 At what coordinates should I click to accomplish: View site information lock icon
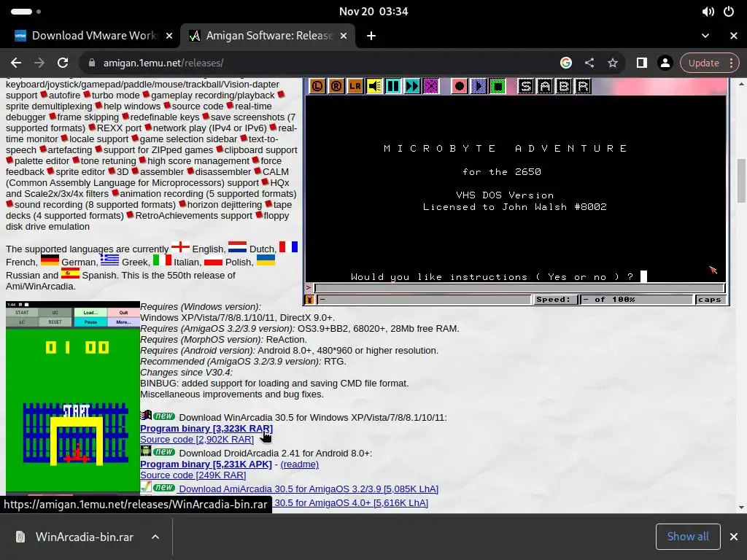tap(92, 63)
